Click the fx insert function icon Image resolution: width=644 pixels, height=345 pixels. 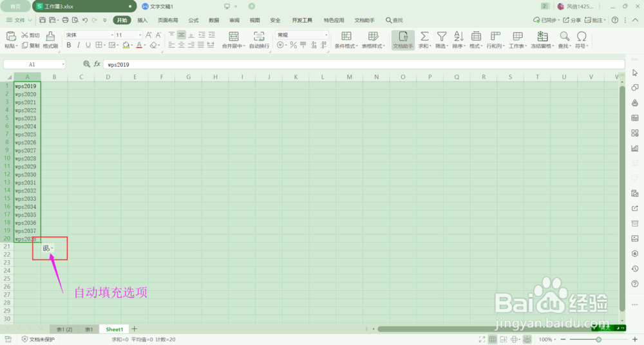point(97,64)
